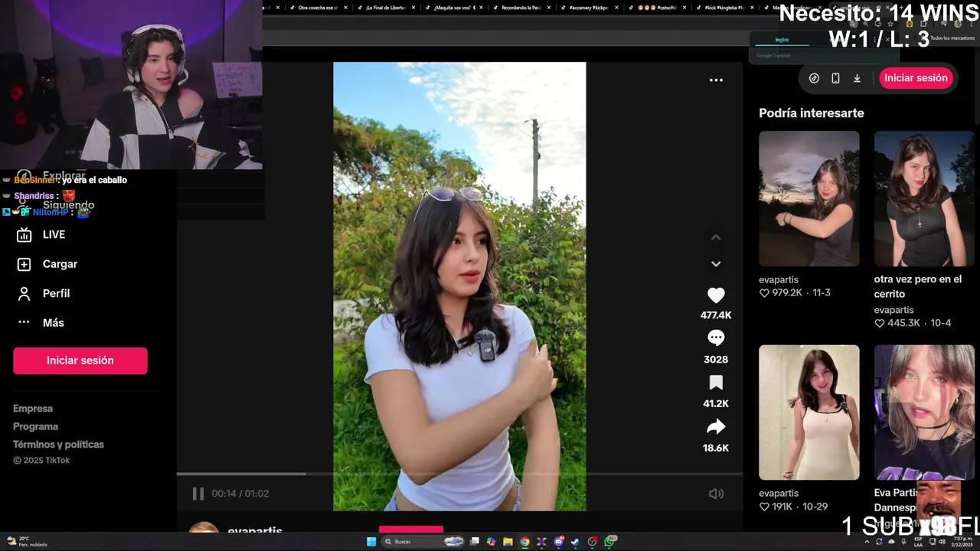Switch to 'La Final de Libertadores' browser tab
The width and height of the screenshot is (980, 551).
click(x=385, y=8)
